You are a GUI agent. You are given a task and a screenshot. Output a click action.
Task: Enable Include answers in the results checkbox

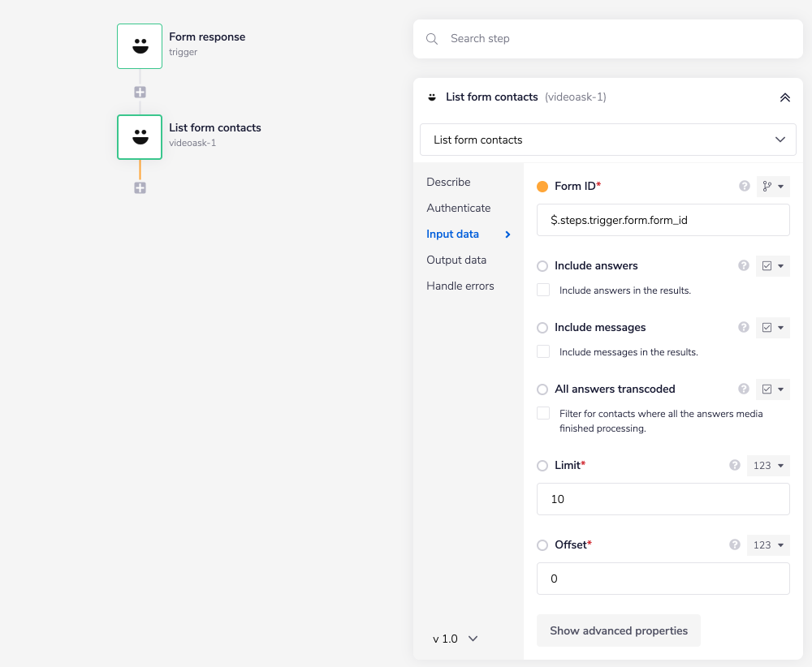point(543,290)
